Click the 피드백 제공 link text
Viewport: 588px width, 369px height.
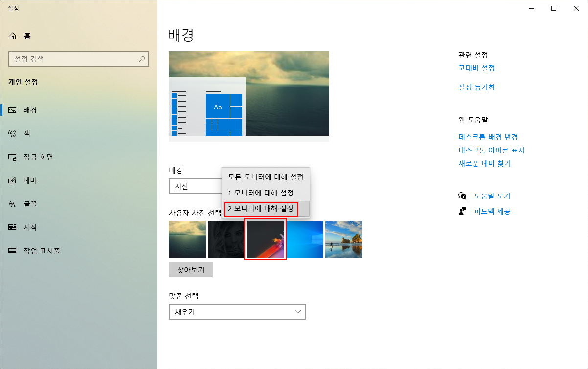492,211
